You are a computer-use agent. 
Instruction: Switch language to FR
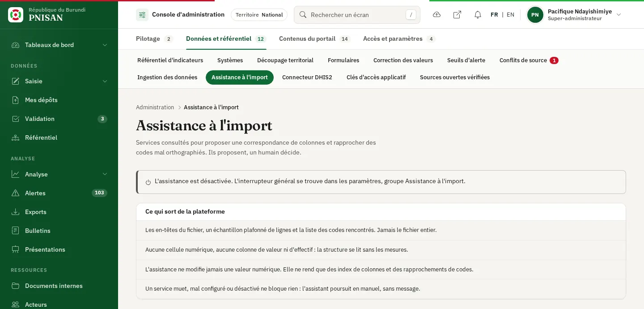point(494,15)
